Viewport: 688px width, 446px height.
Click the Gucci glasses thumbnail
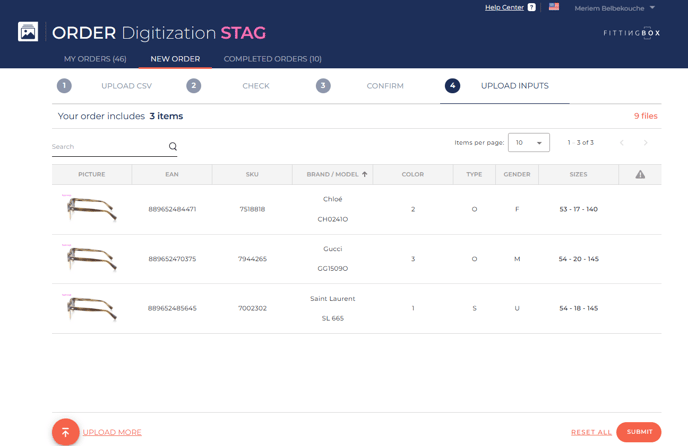click(91, 258)
